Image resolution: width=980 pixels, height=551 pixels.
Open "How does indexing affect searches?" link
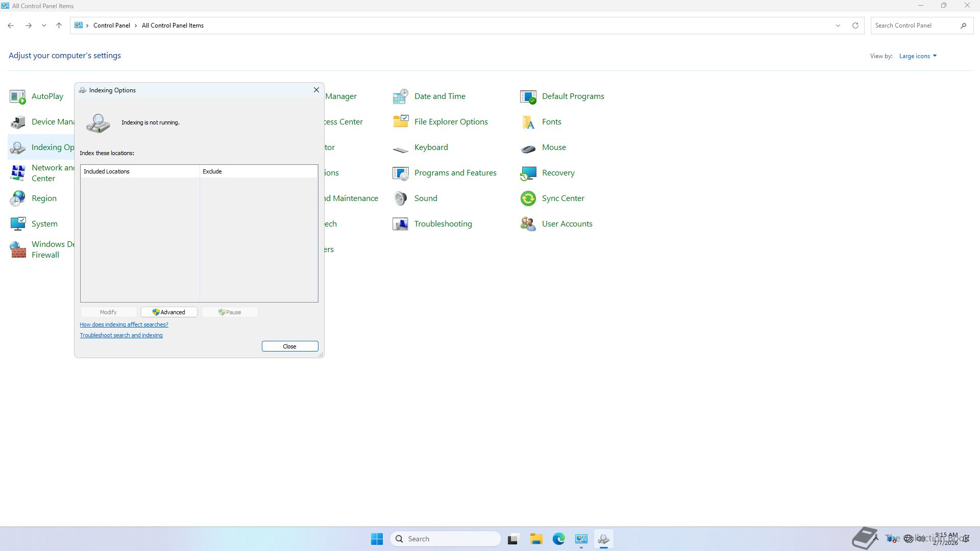click(124, 324)
